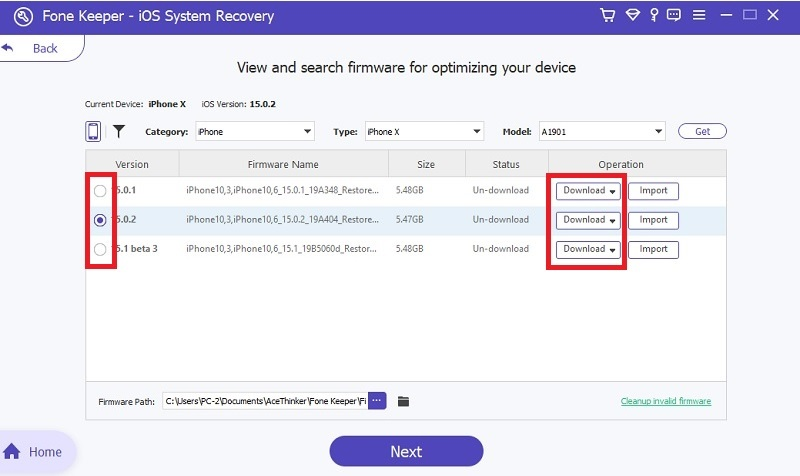Click the 5.48GB size in 15.0.1 row
800x476 pixels.
[x=409, y=190]
